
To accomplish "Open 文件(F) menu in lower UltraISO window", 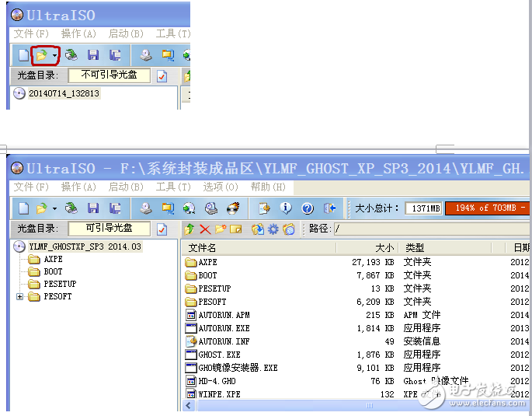I will [x=31, y=187].
